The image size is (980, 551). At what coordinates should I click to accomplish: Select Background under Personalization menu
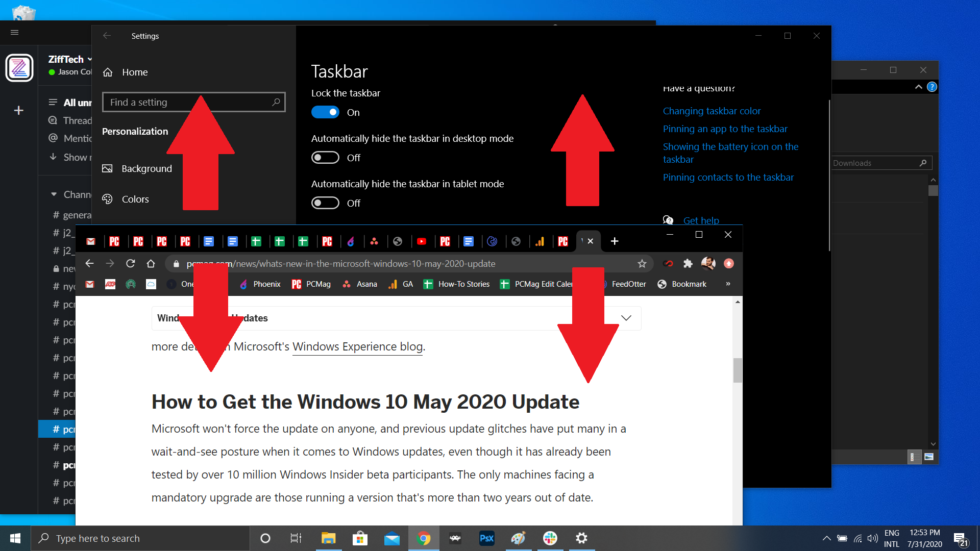[146, 168]
